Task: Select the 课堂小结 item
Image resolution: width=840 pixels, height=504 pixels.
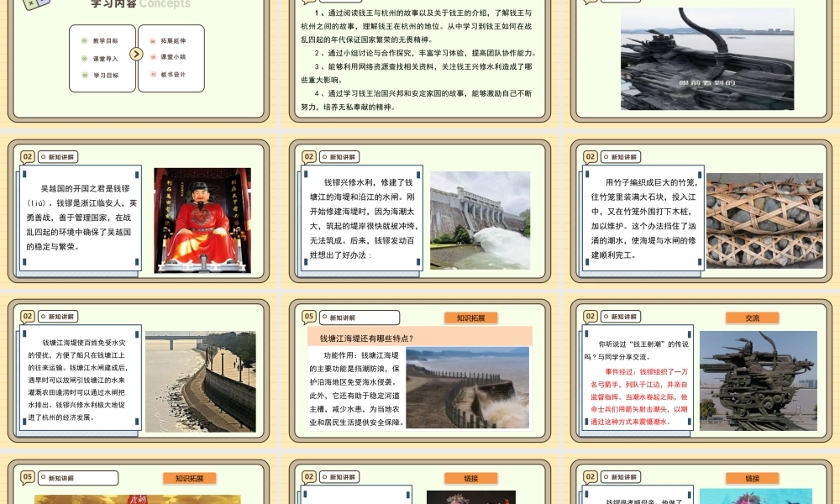Action: (x=173, y=57)
